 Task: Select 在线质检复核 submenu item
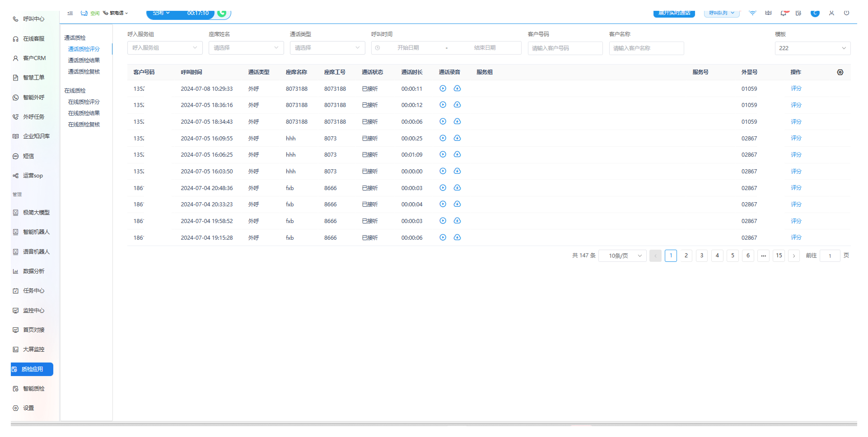(84, 125)
